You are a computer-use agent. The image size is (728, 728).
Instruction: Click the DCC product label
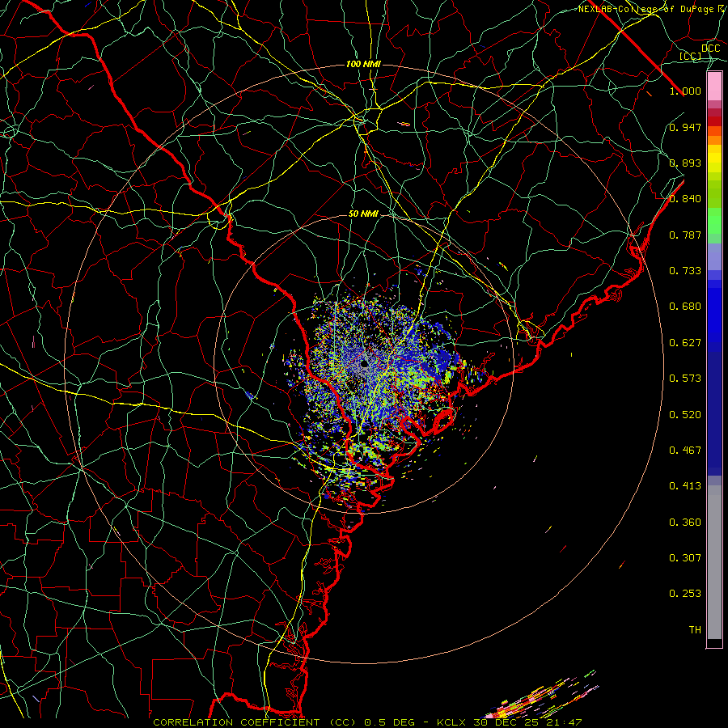pos(711,48)
